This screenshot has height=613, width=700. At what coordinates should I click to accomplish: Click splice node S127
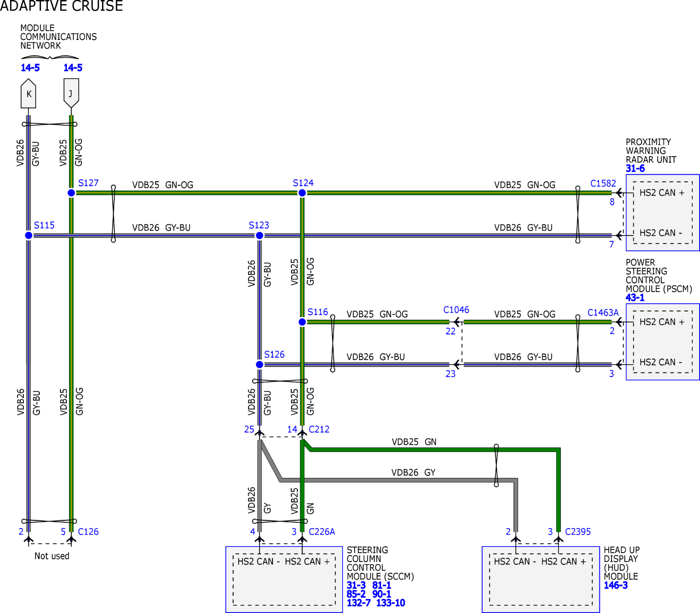coord(71,193)
